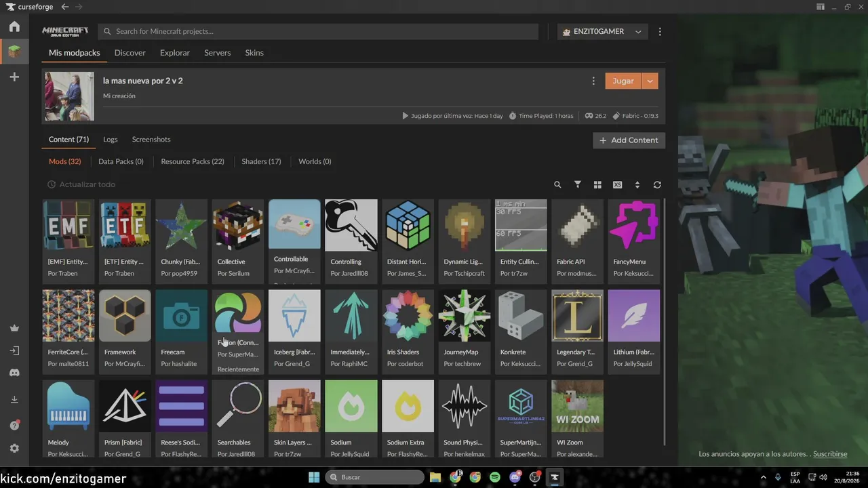Go back with the left arrow in title bar
This screenshot has width=868, height=488.
point(64,7)
